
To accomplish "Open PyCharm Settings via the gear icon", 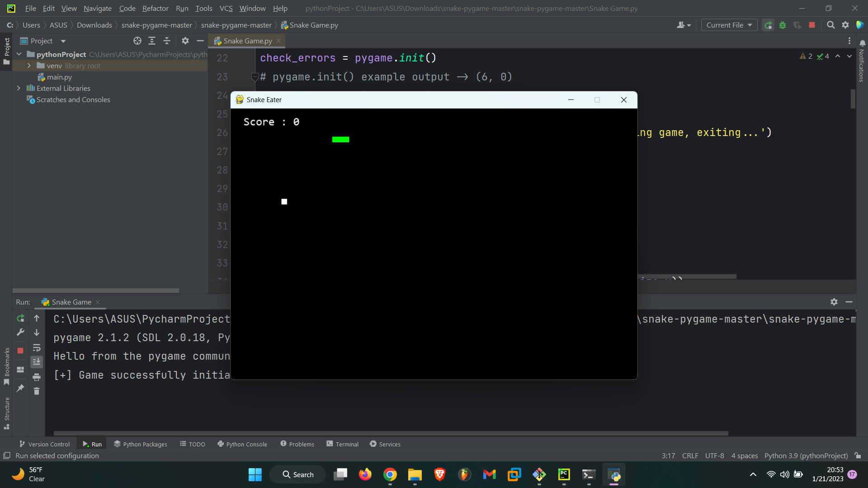I will coord(845,25).
